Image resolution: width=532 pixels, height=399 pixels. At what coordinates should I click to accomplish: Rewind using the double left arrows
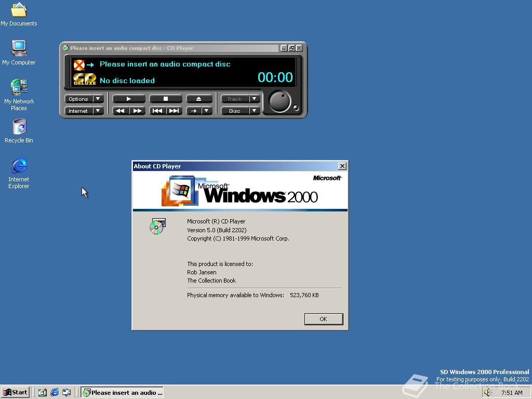[121, 111]
